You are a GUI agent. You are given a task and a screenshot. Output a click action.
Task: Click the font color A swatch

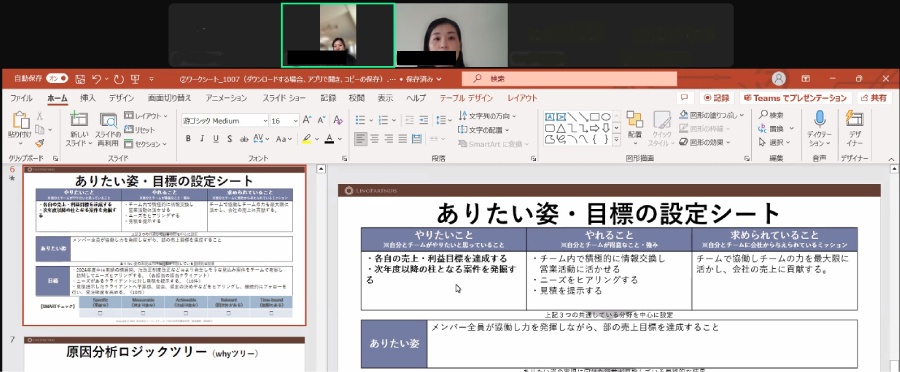coord(329,138)
